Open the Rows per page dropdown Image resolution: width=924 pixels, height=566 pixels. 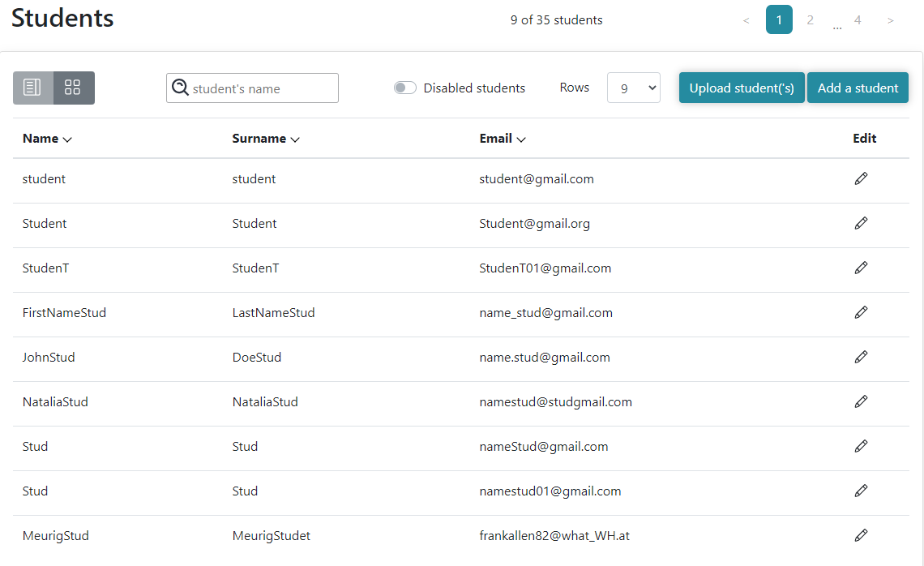[x=634, y=88]
